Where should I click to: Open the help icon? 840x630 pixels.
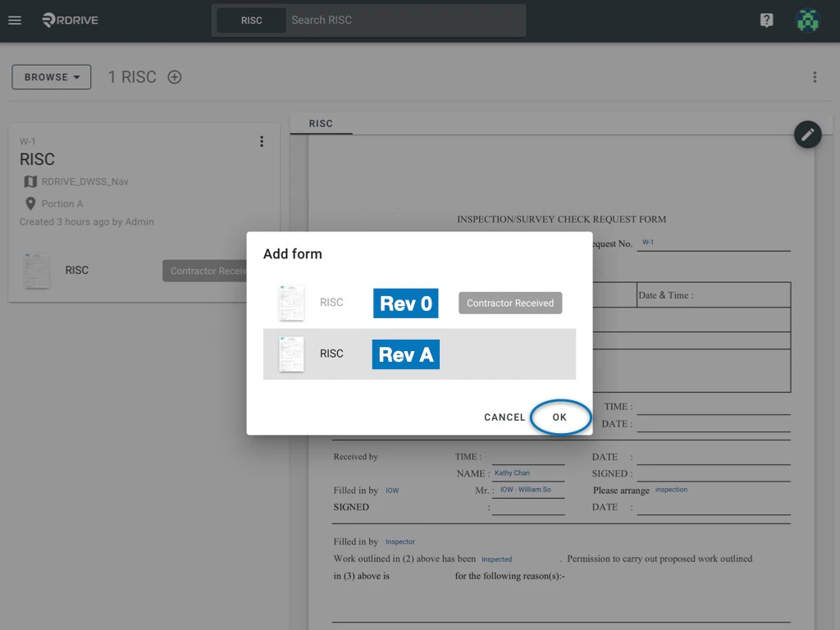766,20
